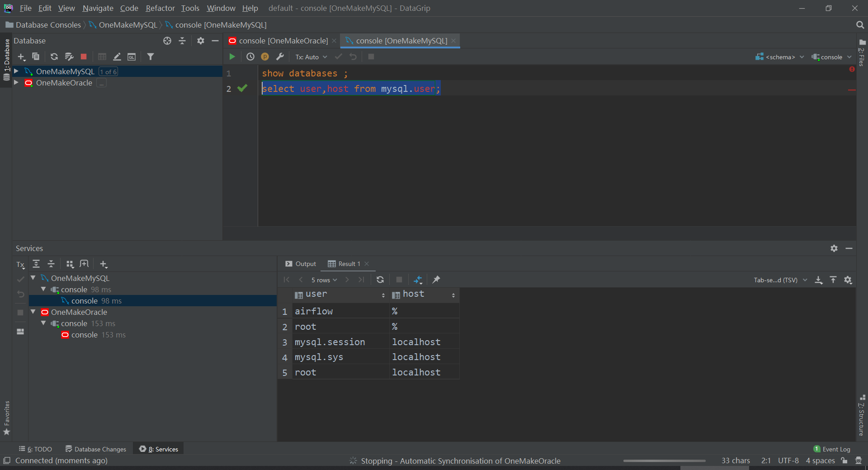Open query console icon in Database toolbar

[132, 57]
